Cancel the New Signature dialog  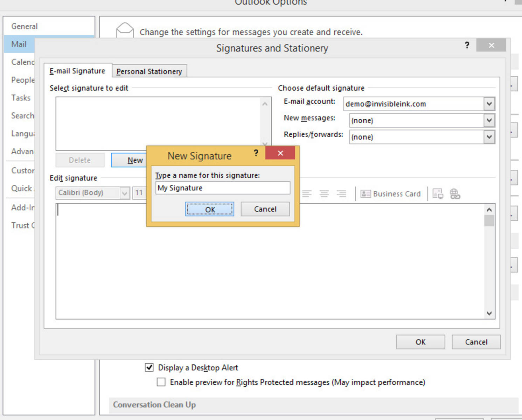pyautogui.click(x=265, y=209)
